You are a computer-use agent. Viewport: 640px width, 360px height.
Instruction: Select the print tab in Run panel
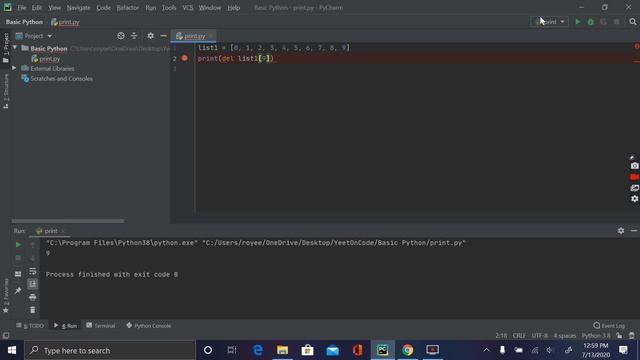click(50, 231)
